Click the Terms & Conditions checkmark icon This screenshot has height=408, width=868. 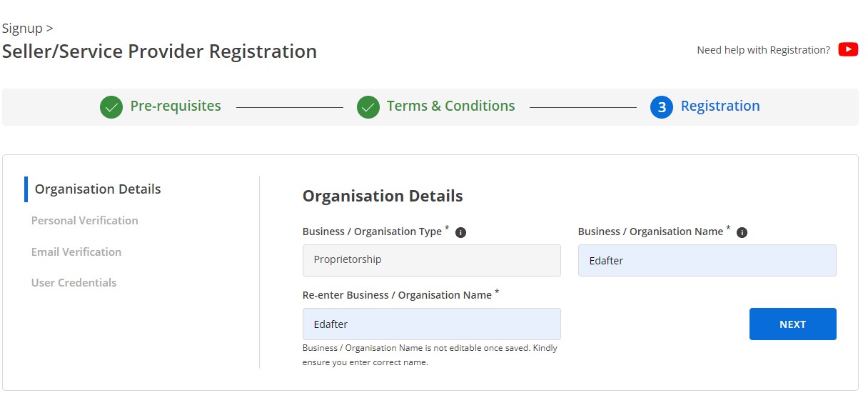coord(368,107)
